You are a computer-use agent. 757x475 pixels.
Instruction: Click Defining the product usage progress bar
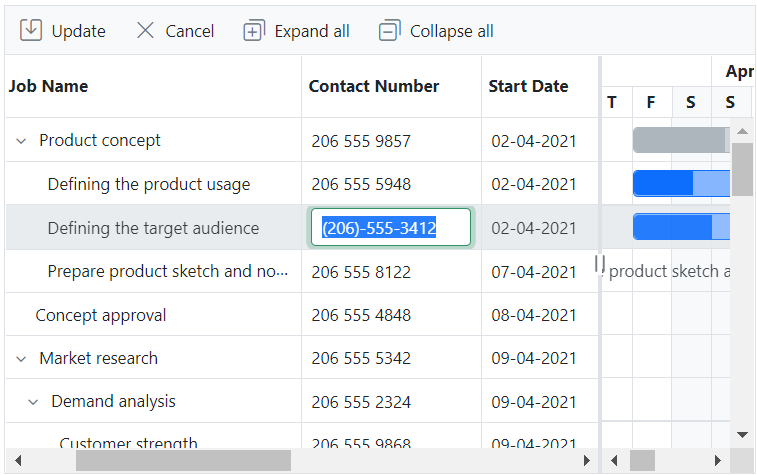(x=664, y=184)
